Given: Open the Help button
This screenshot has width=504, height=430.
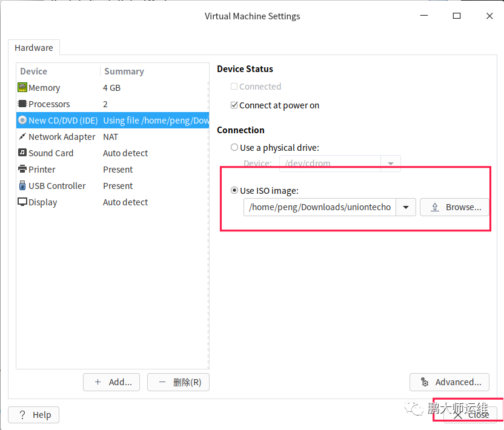Looking at the screenshot, I should click(34, 415).
